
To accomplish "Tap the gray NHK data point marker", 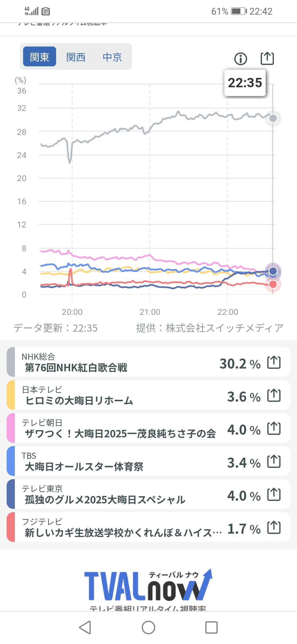I will (x=273, y=118).
